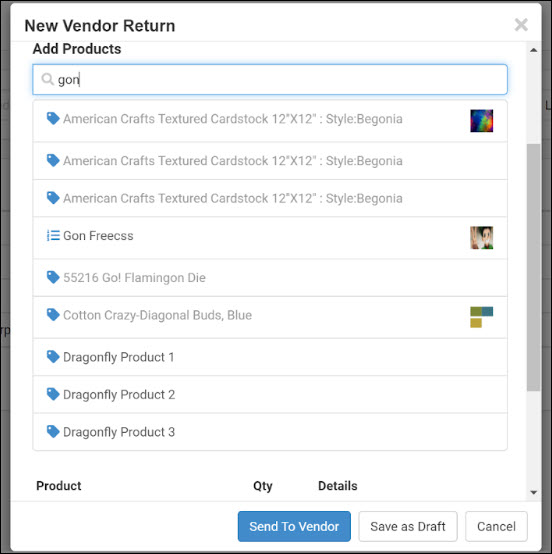Viewport: 552px width, 554px height.
Task: Click tag icon beside Dragonfly Product 3
Action: tap(53, 431)
